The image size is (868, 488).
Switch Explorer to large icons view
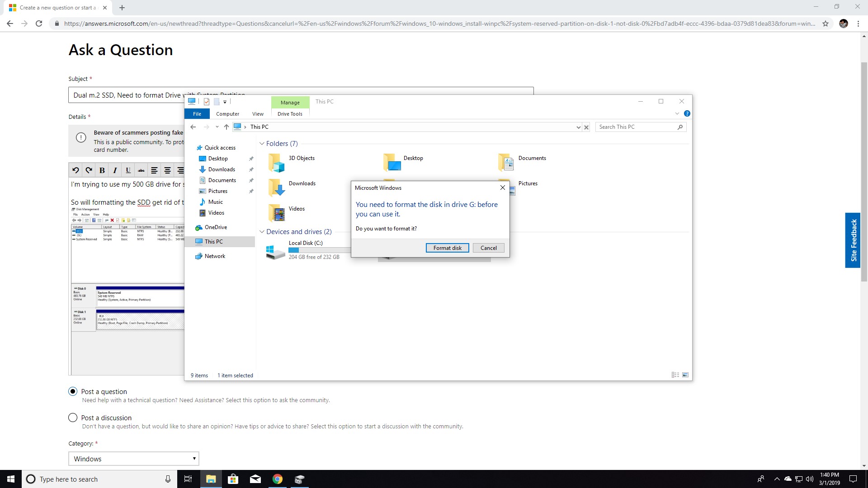685,375
